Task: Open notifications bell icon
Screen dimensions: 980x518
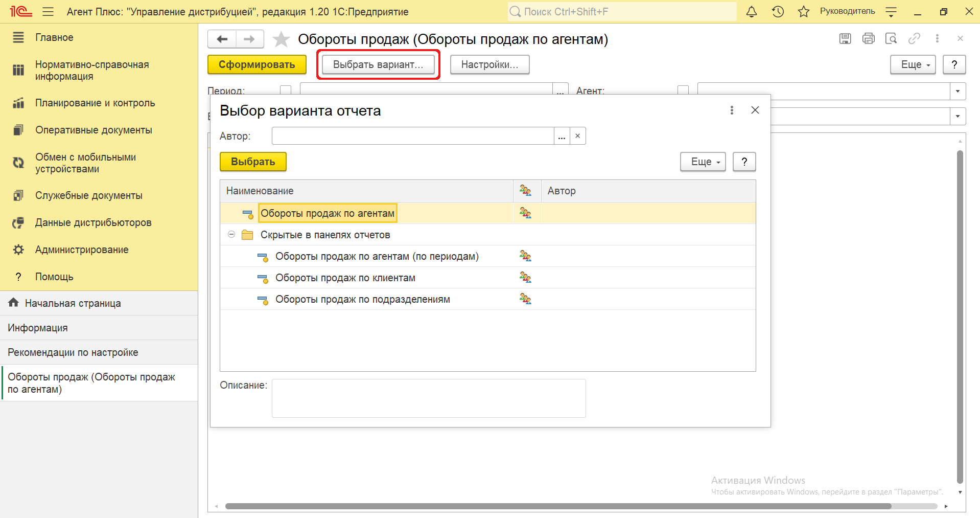Action: pyautogui.click(x=751, y=11)
